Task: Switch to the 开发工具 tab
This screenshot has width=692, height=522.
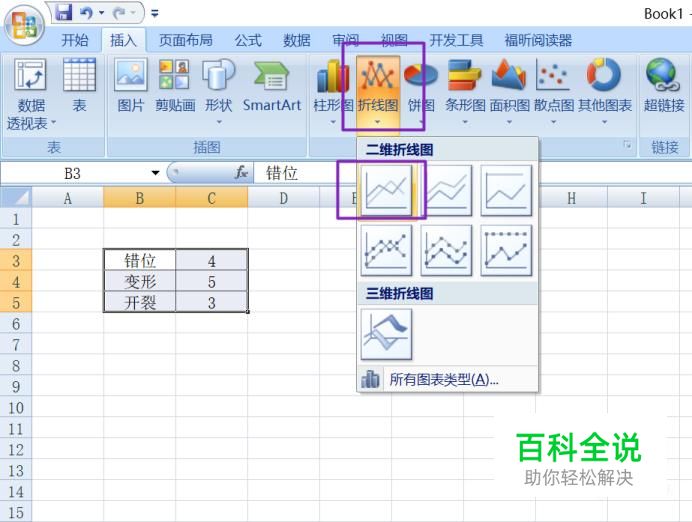Action: 456,41
